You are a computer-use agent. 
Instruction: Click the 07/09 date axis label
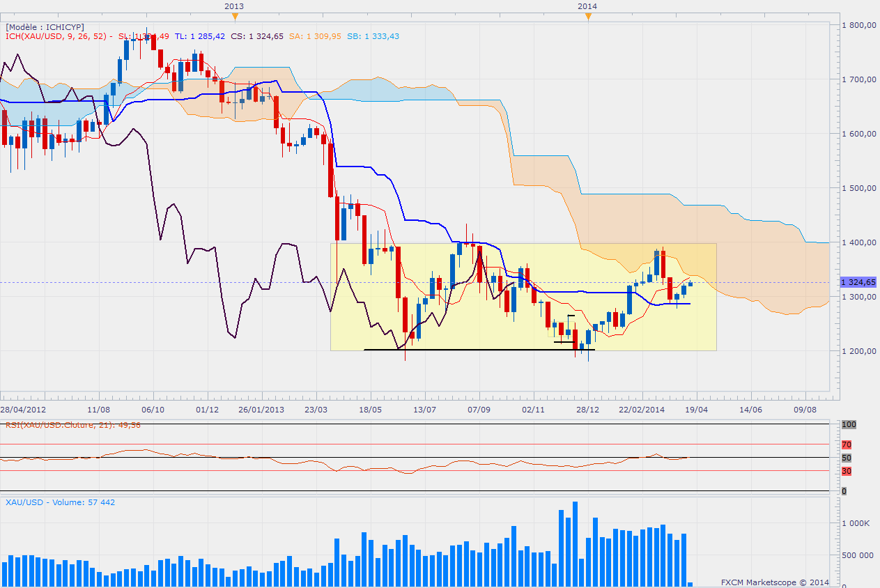tap(479, 410)
